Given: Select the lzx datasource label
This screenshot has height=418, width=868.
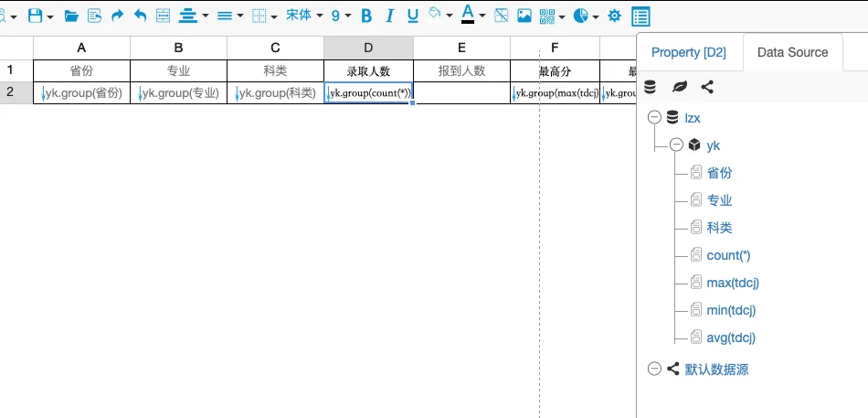Looking at the screenshot, I should point(693,117).
